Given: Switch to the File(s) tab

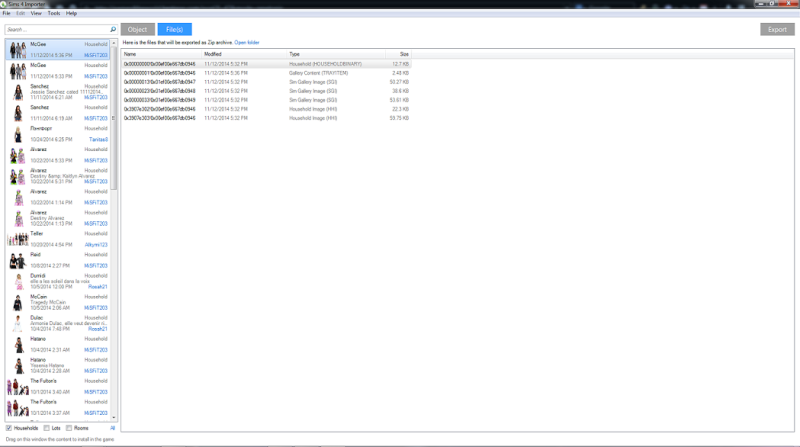Looking at the screenshot, I should [174, 30].
